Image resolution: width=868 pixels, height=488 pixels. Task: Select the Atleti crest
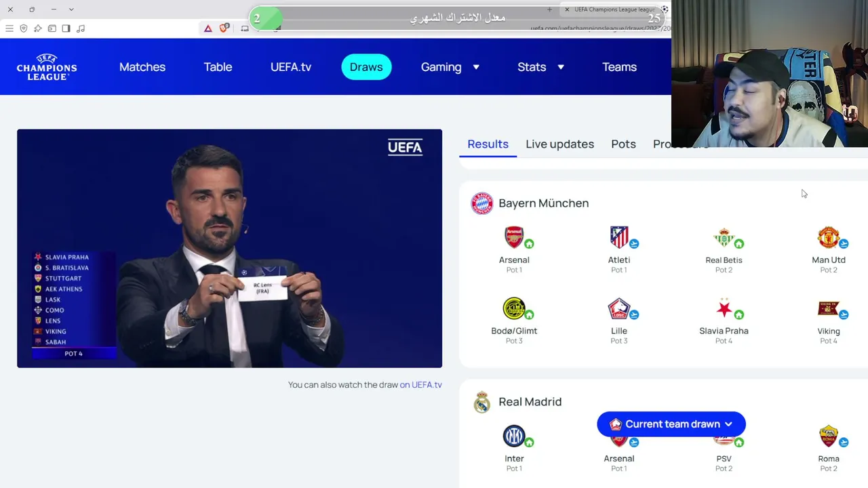619,237
